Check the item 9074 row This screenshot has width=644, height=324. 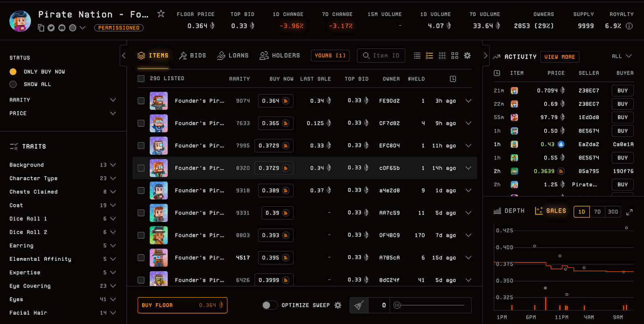[141, 101]
